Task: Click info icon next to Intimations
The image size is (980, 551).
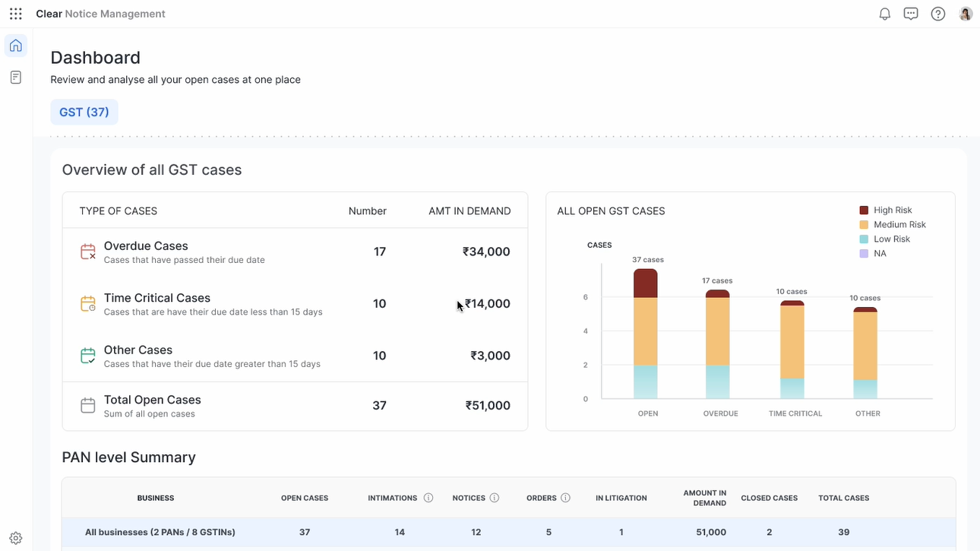Action: click(428, 498)
